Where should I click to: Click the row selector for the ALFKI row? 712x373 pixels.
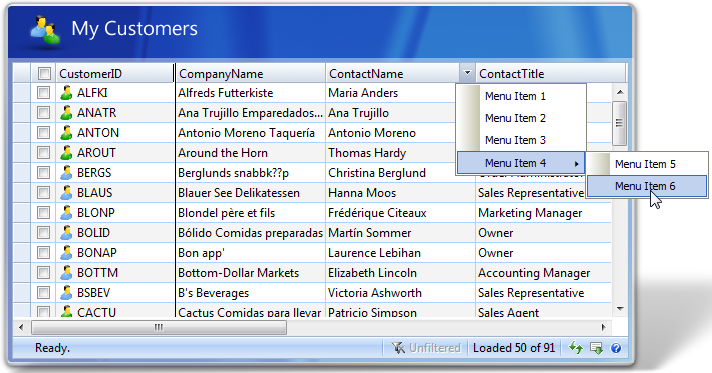pyautogui.click(x=22, y=93)
